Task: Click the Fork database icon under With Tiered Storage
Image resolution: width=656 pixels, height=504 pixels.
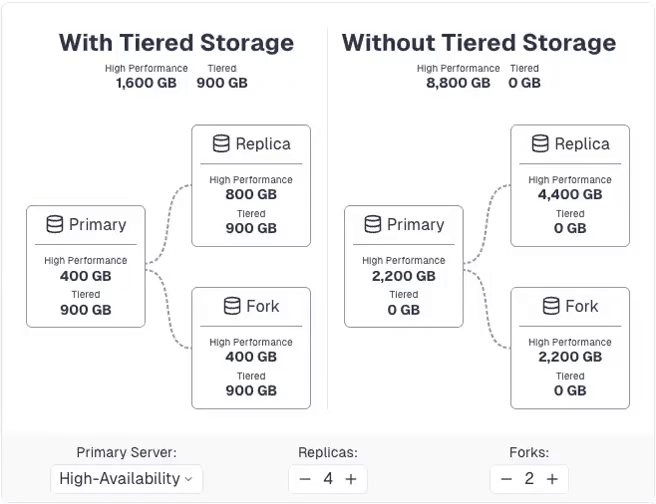Action: [x=232, y=306]
